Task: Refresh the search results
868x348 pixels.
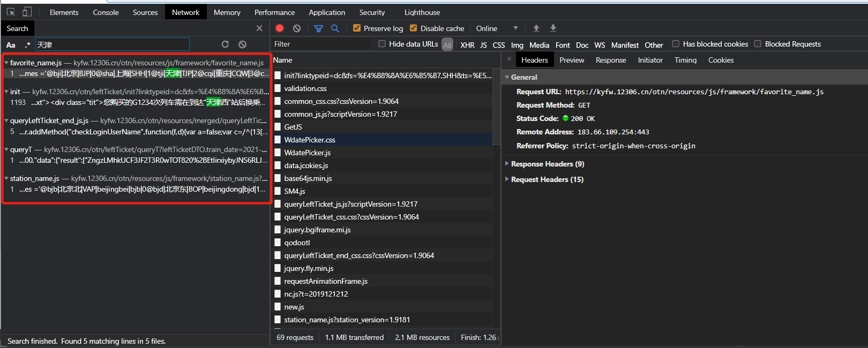Action: point(225,44)
